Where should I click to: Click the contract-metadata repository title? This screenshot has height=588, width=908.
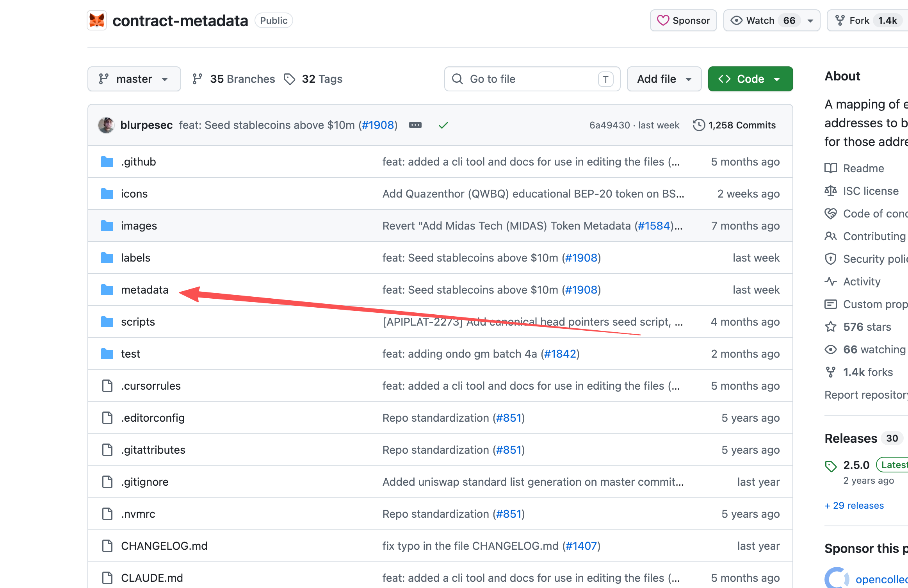(x=180, y=20)
